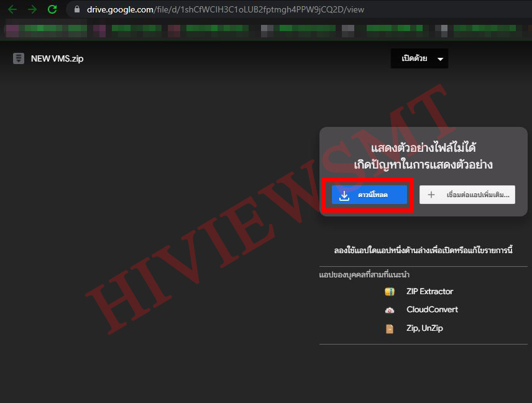Viewport: 532px width, 403px height.
Task: Reload the Google Drive page
Action: 52,9
